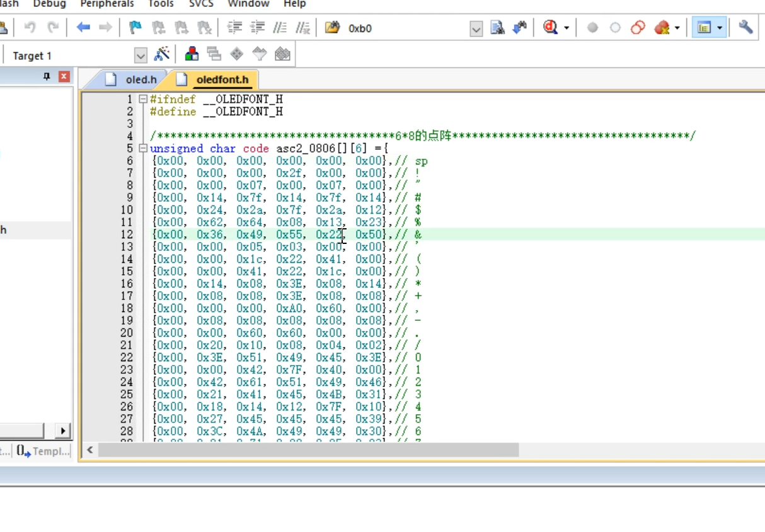Kill all breakpoints icon

pyautogui.click(x=661, y=28)
